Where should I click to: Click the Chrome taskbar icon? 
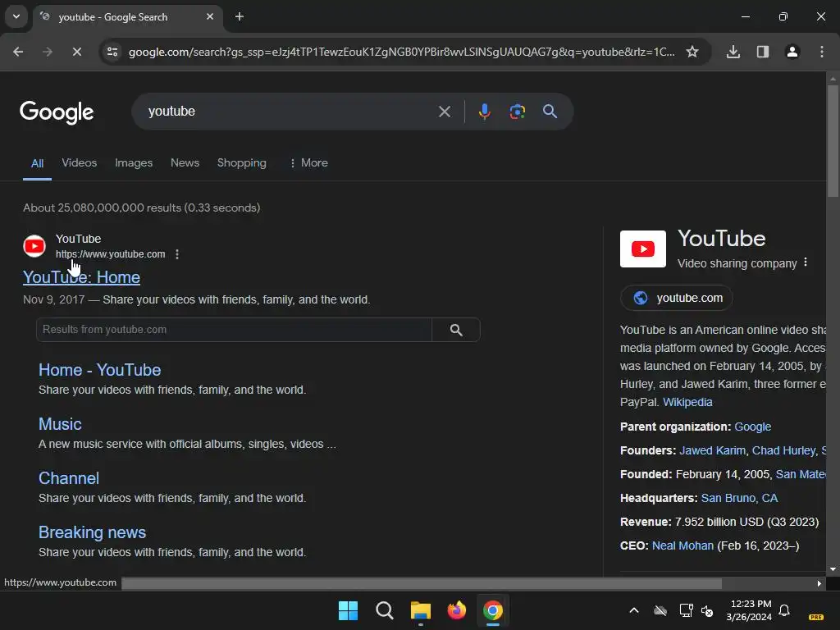pos(493,610)
